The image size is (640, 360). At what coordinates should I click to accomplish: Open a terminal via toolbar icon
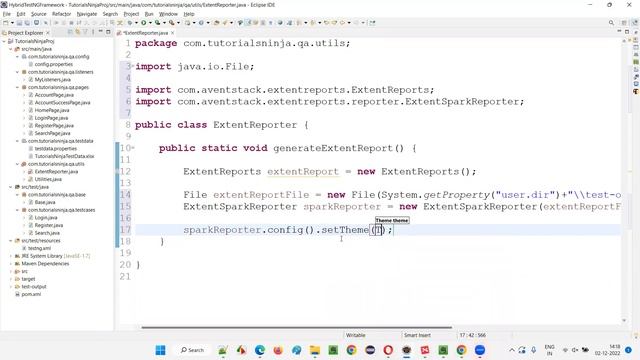(x=36, y=23)
